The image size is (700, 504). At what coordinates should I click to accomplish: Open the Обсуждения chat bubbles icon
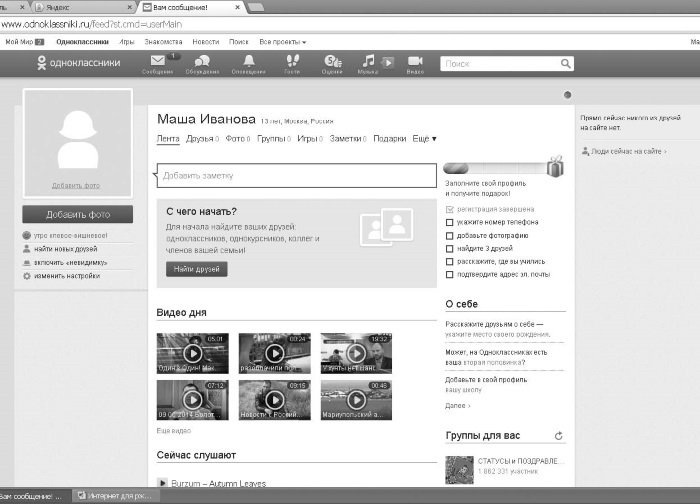point(202,61)
